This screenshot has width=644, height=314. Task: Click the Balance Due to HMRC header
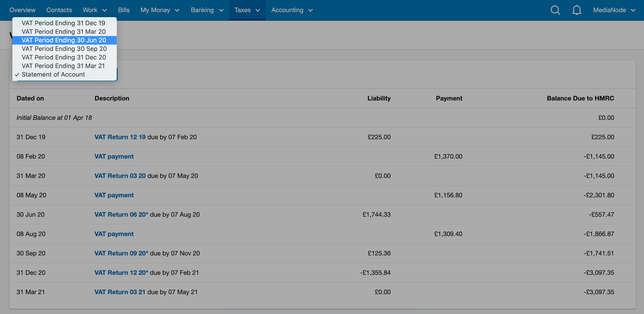[580, 98]
